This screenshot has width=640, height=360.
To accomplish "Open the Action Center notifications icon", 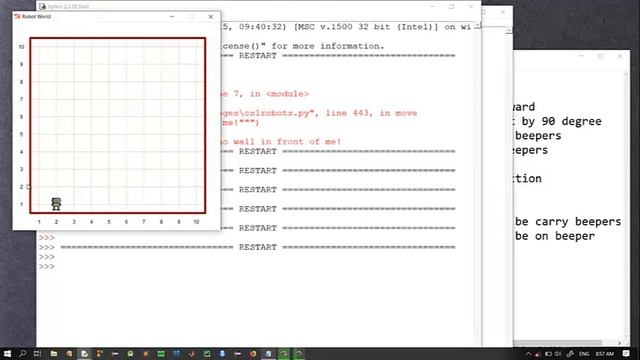I will pyautogui.click(x=626, y=353).
